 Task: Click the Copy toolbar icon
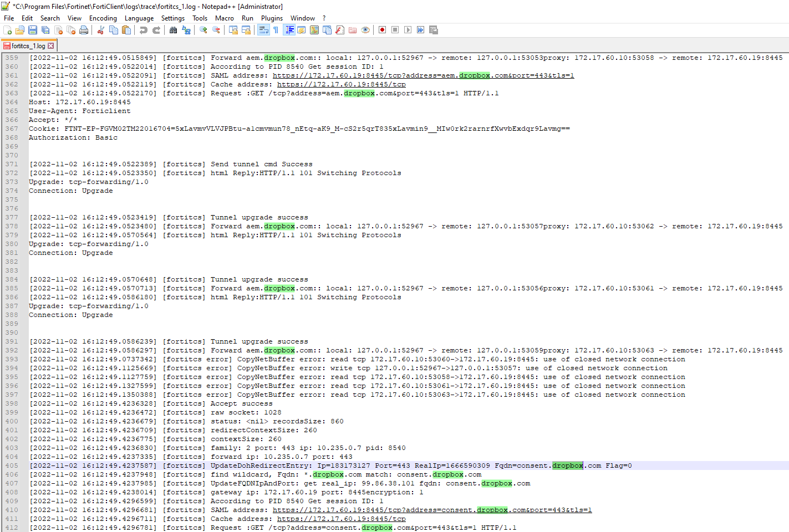pyautogui.click(x=114, y=30)
